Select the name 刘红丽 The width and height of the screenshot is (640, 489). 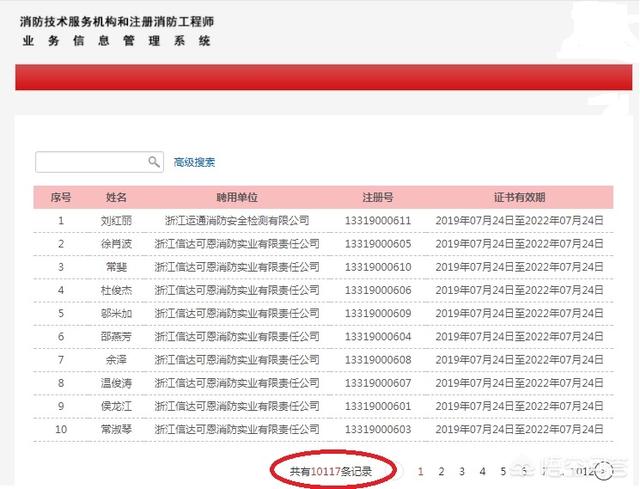[x=116, y=221]
